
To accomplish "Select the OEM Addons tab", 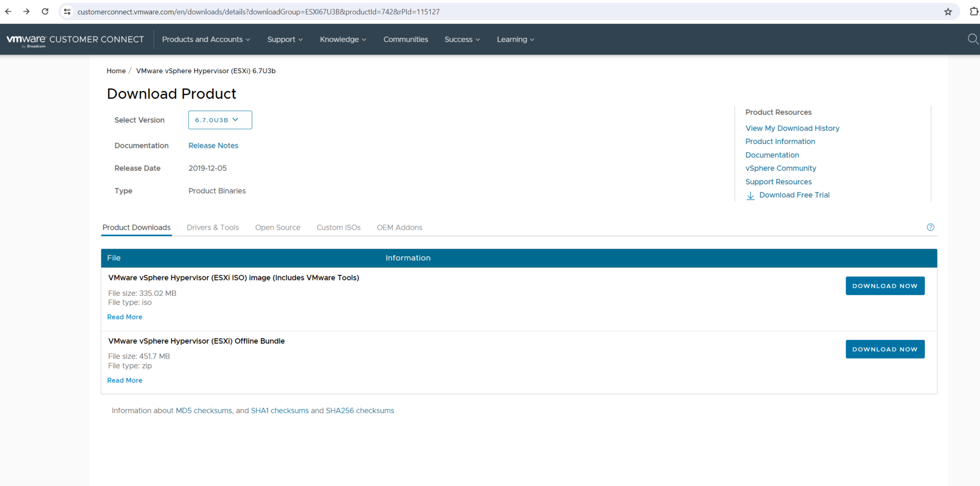I will click(399, 227).
